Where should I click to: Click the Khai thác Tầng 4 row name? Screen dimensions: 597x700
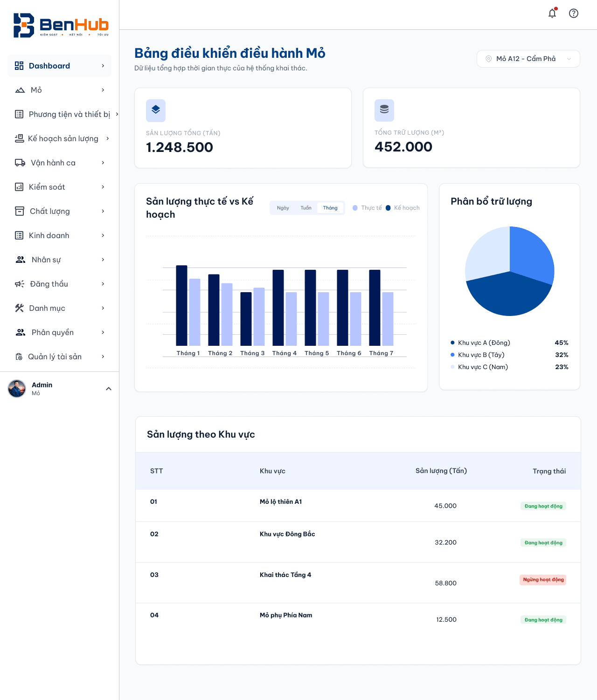click(x=285, y=575)
